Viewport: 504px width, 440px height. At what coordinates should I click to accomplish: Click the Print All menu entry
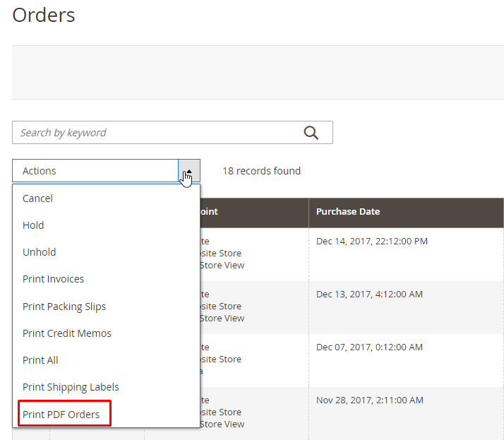click(x=40, y=360)
